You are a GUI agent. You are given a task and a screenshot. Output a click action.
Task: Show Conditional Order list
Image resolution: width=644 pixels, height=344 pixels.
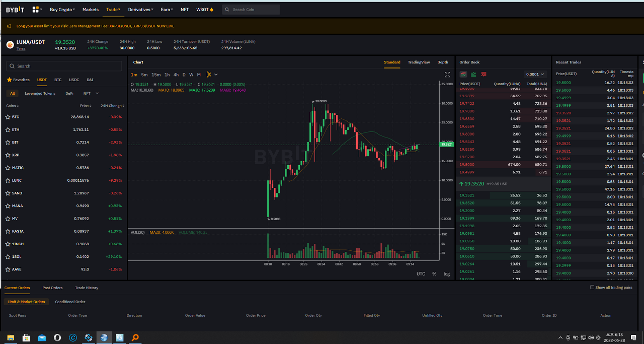[x=70, y=302]
